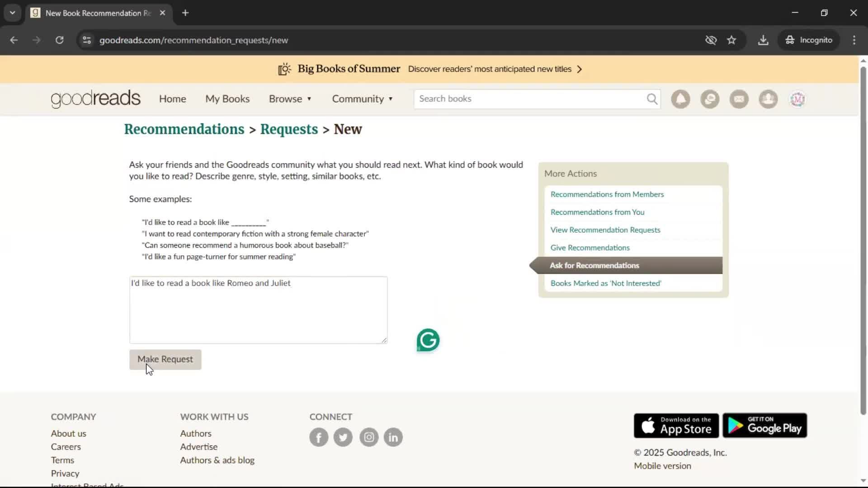Click the goodreads logo

click(95, 99)
